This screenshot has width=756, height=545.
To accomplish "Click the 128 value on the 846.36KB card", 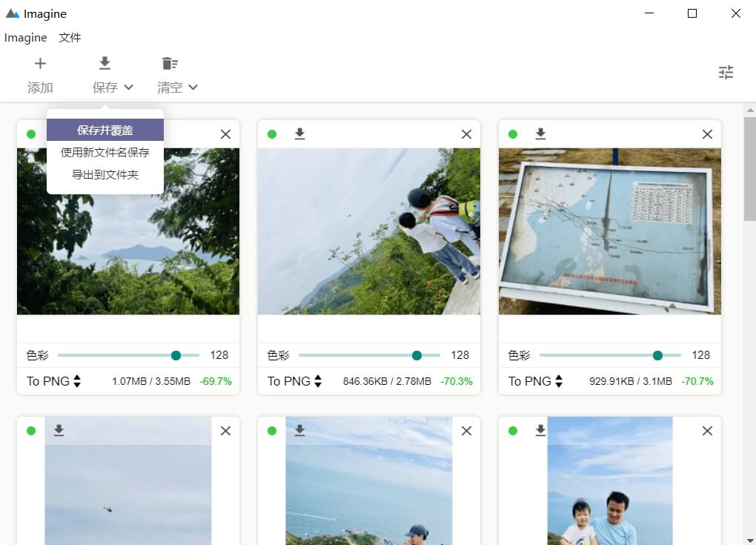I will click(x=460, y=355).
